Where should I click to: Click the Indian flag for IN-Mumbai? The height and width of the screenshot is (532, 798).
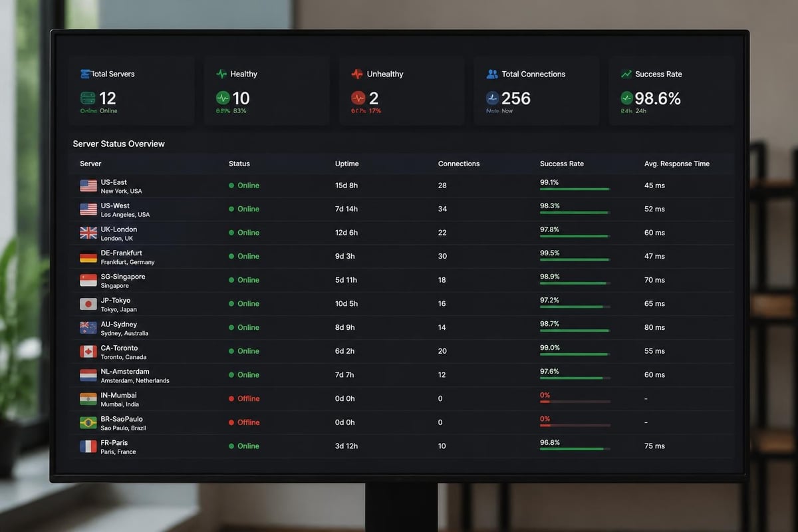[88, 398]
